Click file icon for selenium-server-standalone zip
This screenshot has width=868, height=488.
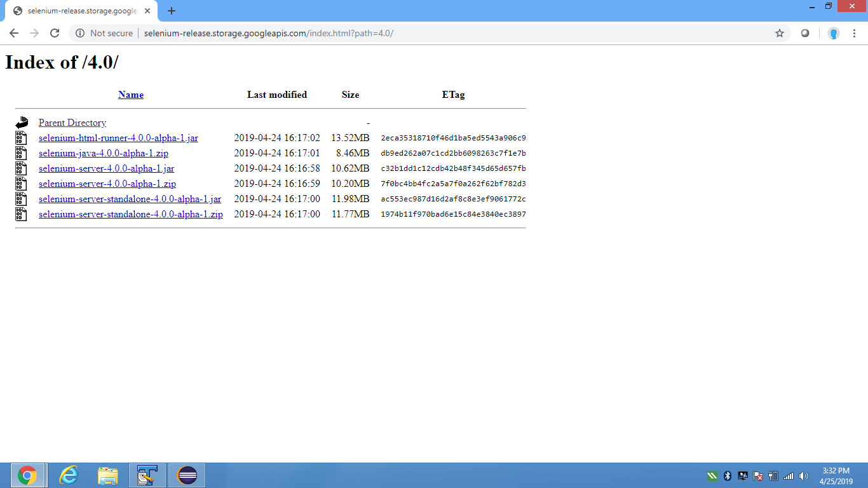pyautogui.click(x=22, y=214)
